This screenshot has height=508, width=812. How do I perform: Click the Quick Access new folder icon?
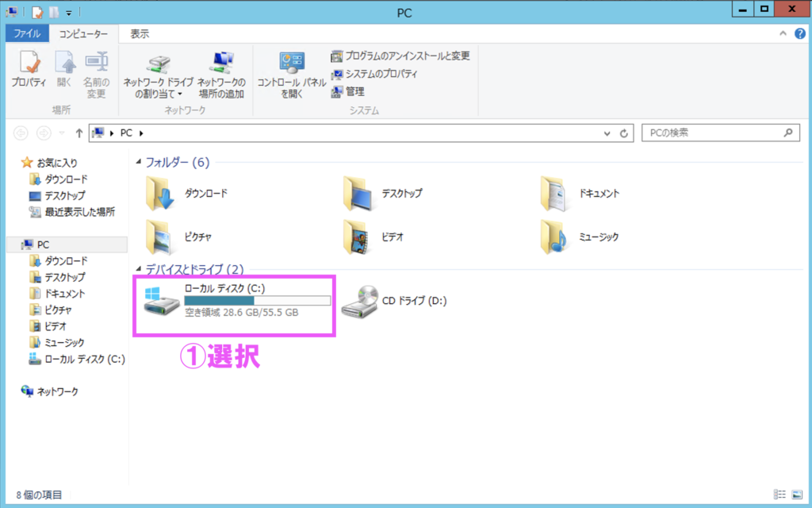click(53, 12)
